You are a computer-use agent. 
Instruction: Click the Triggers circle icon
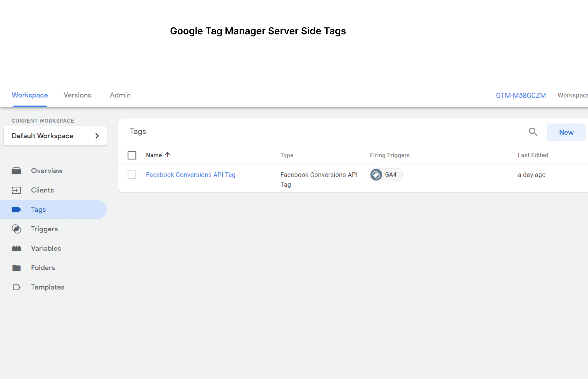pyautogui.click(x=16, y=229)
